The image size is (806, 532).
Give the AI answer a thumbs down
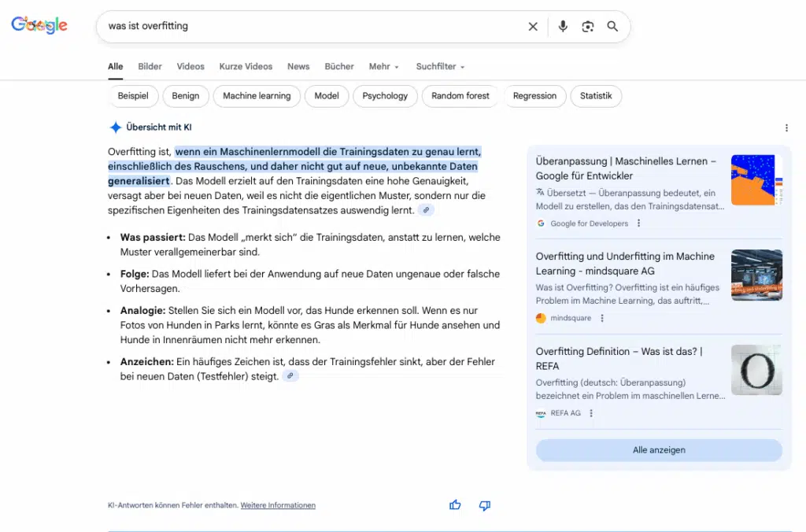coord(485,504)
